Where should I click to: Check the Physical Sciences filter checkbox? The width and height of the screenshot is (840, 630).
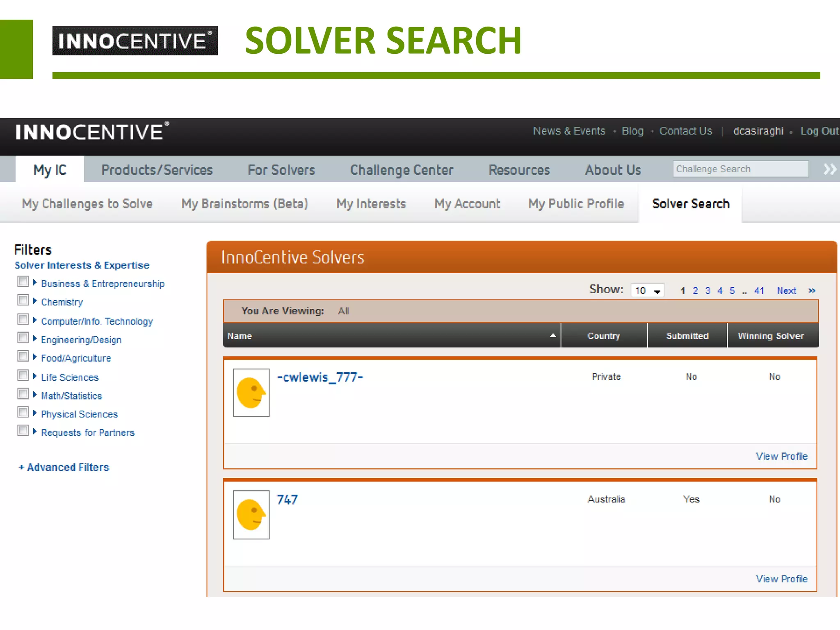click(23, 412)
